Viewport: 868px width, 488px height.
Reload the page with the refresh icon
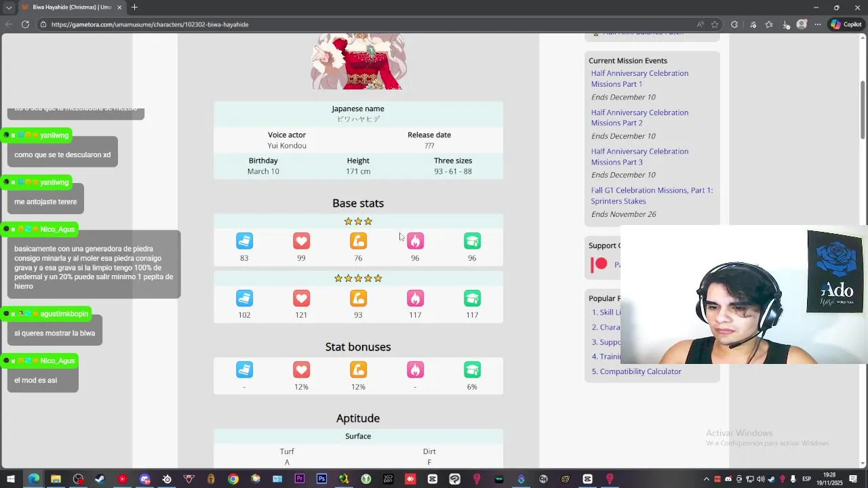coord(25,24)
